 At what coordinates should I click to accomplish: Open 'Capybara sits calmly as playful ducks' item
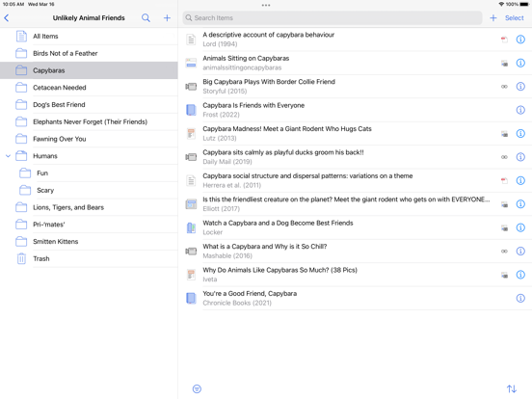tap(355, 157)
